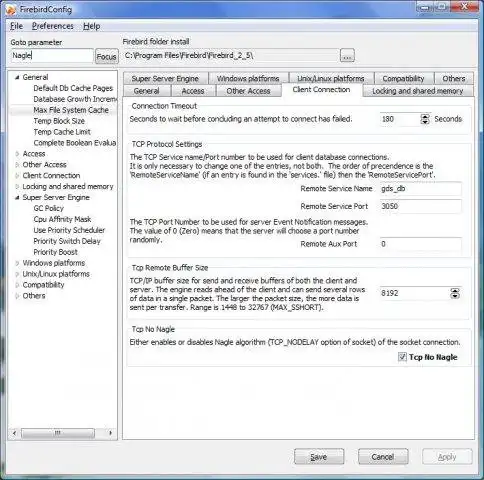The width and height of the screenshot is (484, 480).
Task: Click the Tcp Remote Buffer Size field
Action: coord(414,293)
